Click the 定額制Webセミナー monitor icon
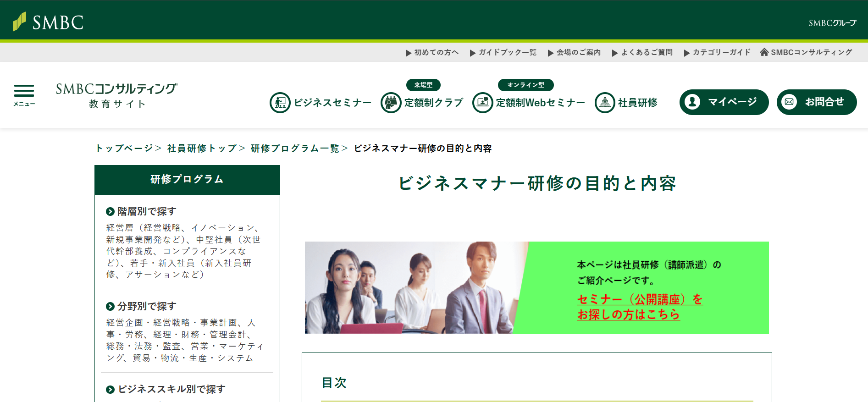The height and width of the screenshot is (402, 868). 482,103
